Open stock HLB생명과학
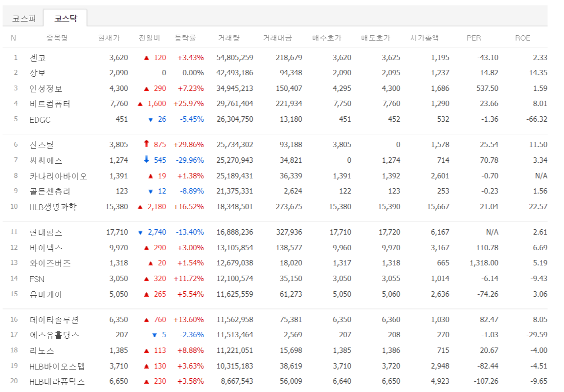Screen dimensions: 564x392 point(53,207)
